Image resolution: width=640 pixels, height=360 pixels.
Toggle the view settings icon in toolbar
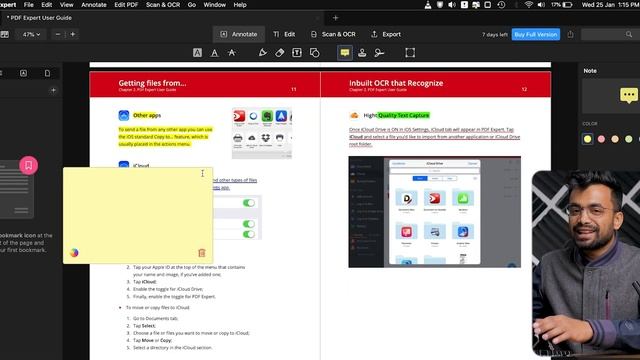point(4,35)
